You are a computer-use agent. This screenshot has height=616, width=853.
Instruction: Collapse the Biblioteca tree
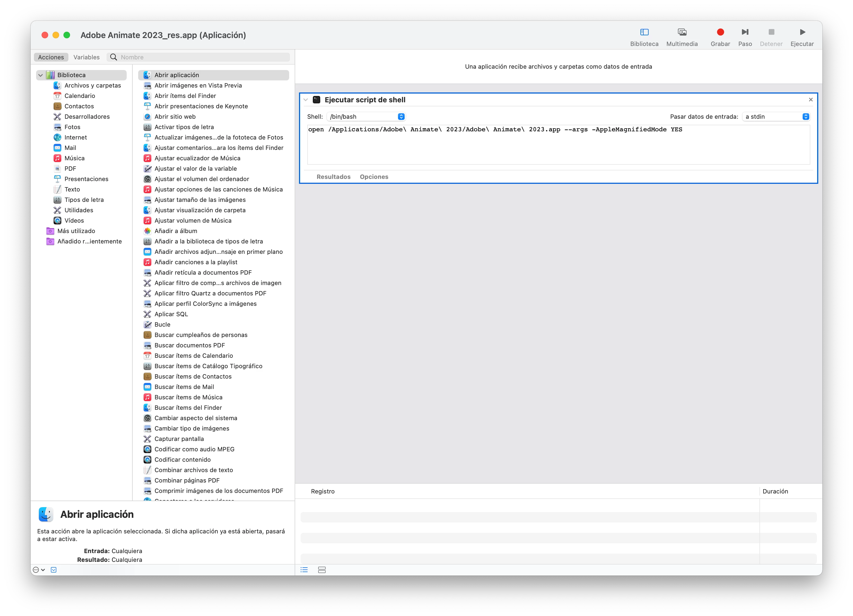pos(40,75)
